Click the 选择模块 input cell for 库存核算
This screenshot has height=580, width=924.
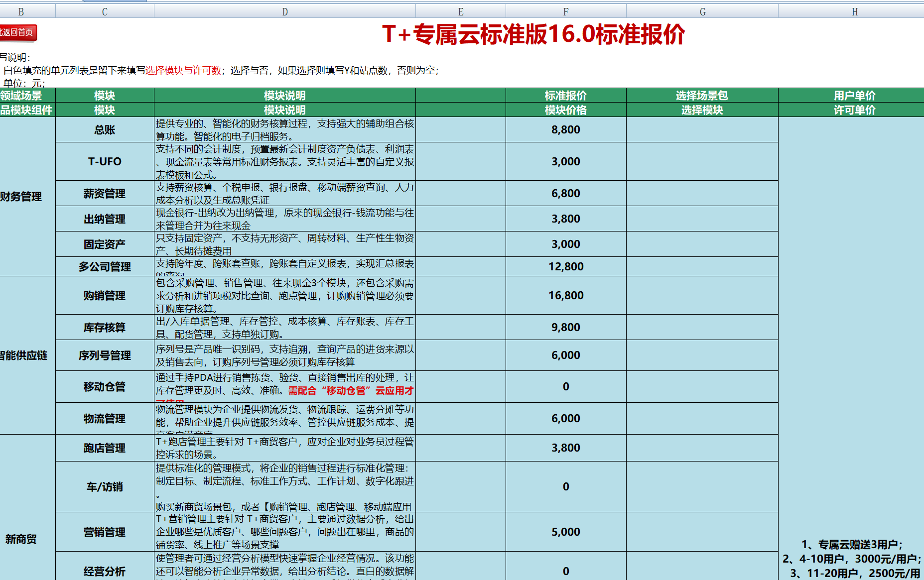[x=702, y=327]
